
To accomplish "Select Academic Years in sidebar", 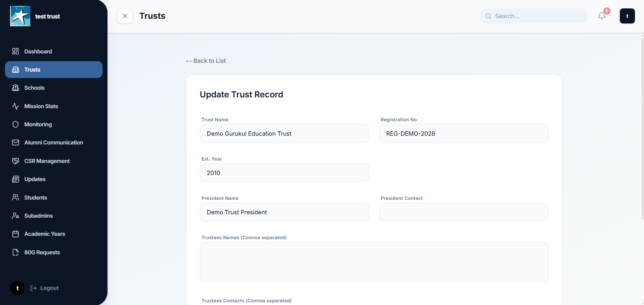I will pyautogui.click(x=54, y=234).
